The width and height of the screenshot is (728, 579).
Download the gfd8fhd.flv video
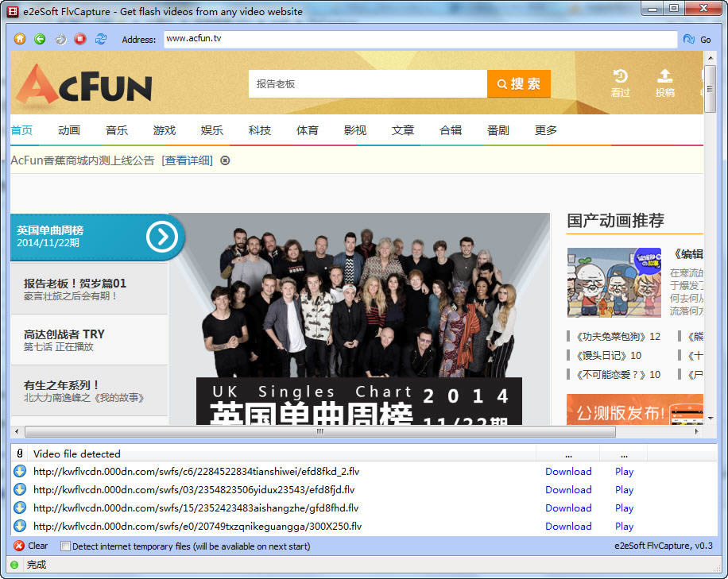[x=568, y=508]
